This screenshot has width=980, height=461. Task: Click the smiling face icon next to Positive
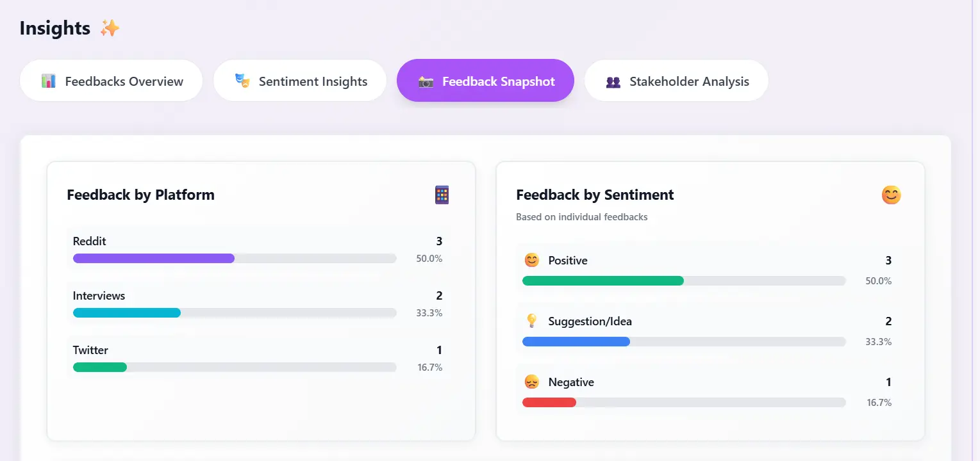pos(531,260)
